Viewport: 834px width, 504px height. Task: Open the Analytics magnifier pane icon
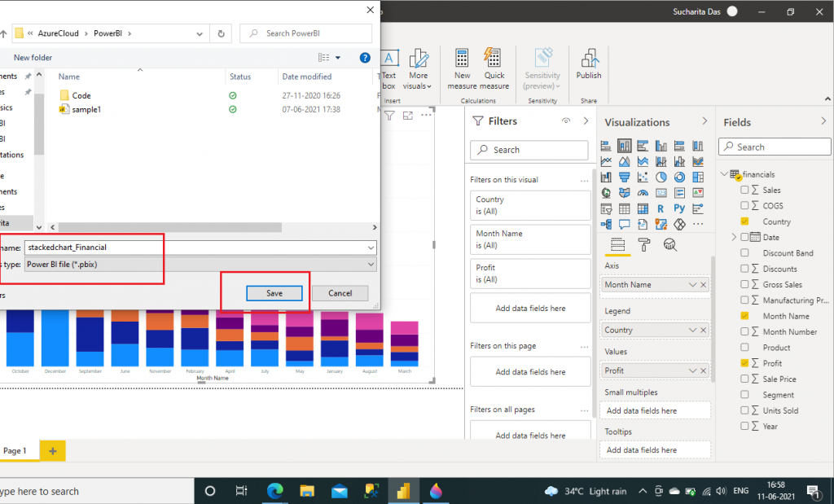coord(670,245)
